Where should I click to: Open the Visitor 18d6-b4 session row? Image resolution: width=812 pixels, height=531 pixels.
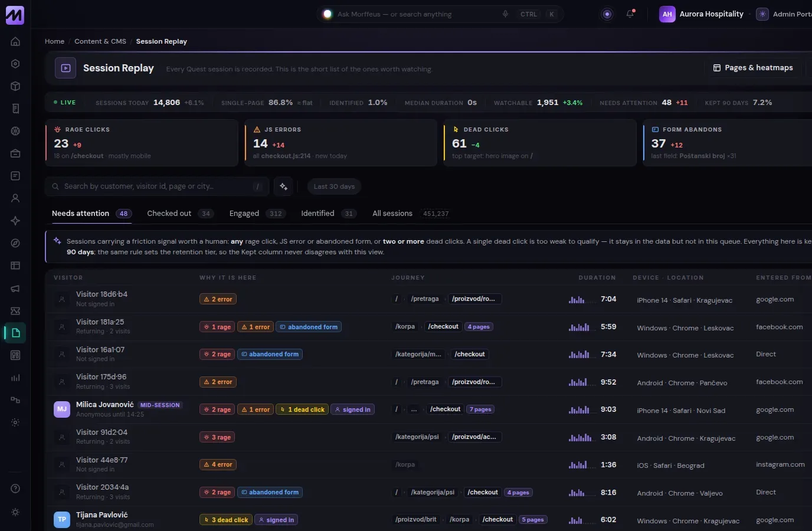[428, 299]
